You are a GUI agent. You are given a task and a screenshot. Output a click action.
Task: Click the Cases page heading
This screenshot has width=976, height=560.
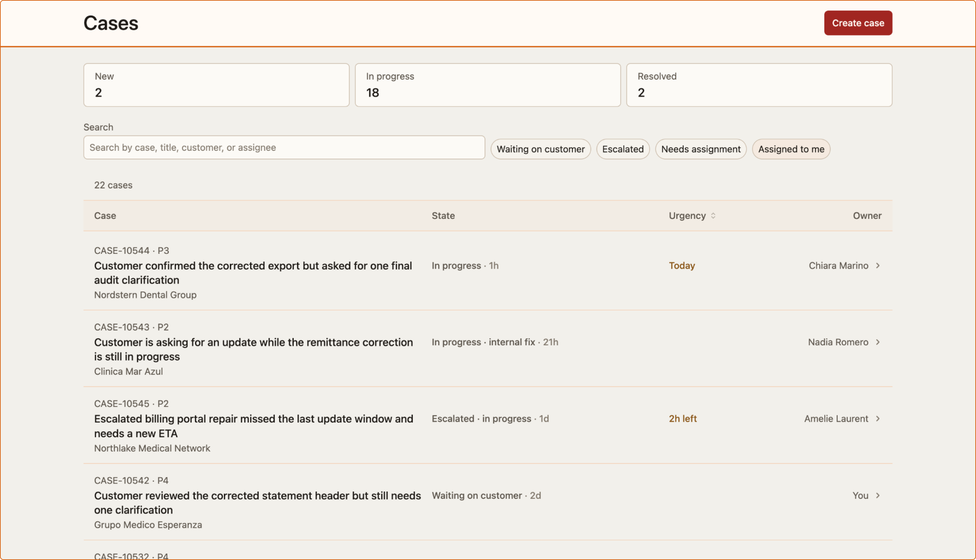111,23
